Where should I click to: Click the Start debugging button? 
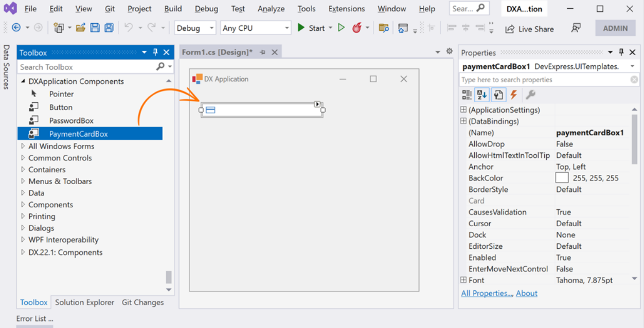[x=311, y=28]
